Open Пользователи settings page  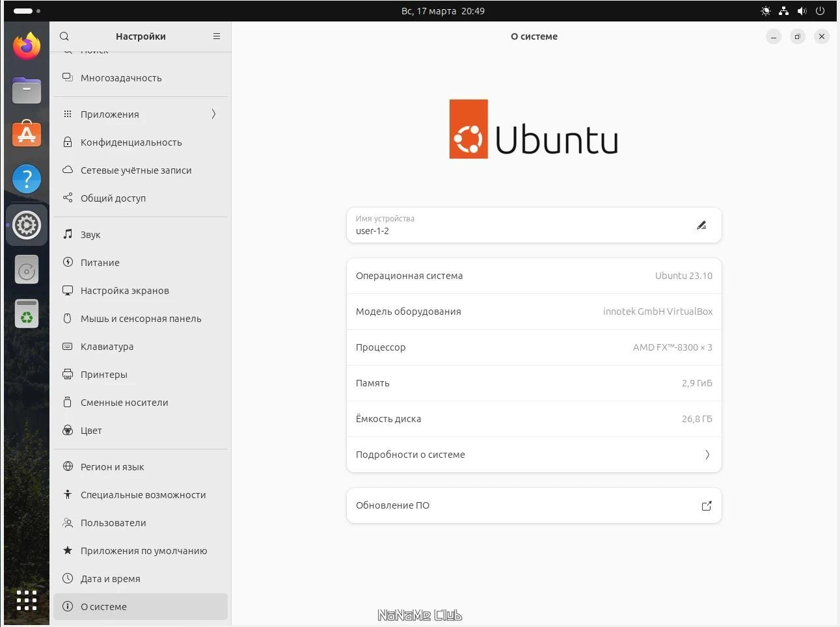point(141,522)
